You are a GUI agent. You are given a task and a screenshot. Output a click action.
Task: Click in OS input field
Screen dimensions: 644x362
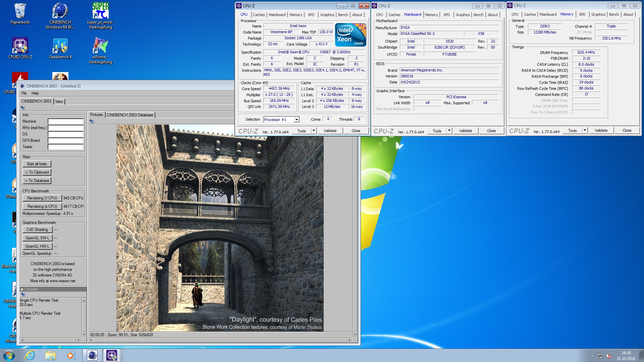pyautogui.click(x=65, y=134)
